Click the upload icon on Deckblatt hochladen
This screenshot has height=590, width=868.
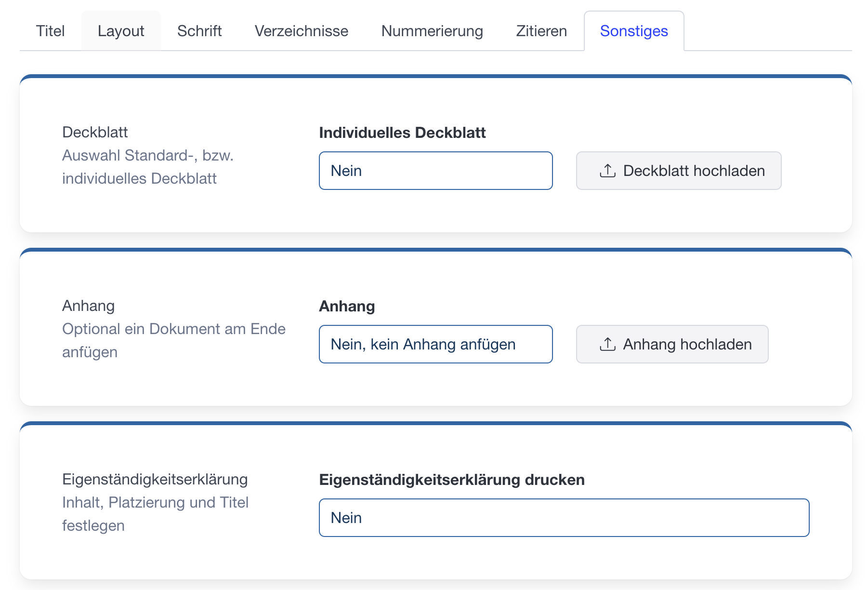[x=607, y=171]
